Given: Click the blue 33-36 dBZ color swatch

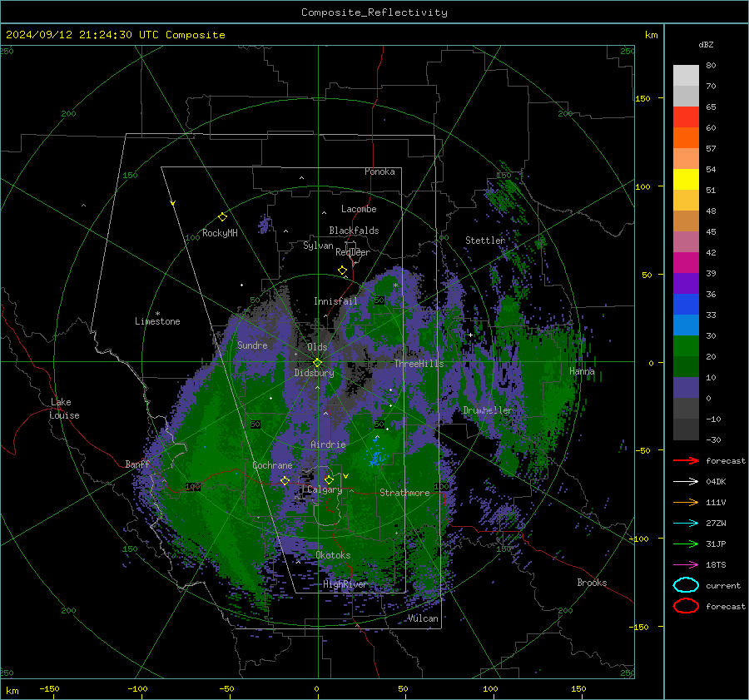Looking at the screenshot, I should tap(686, 305).
